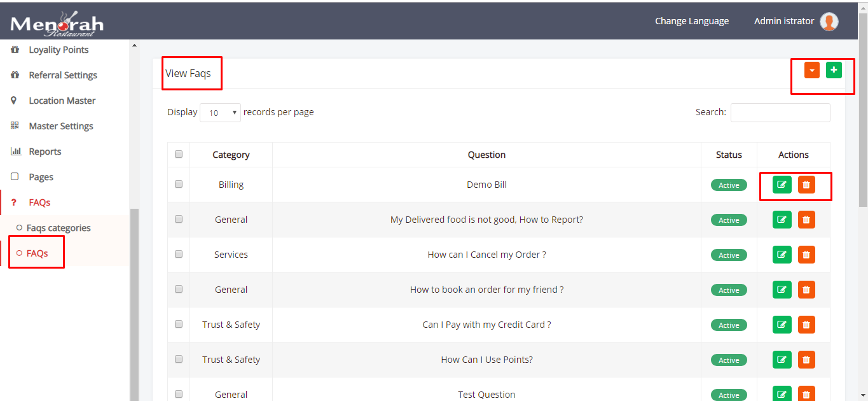This screenshot has height=401, width=868.
Task: Open Faqs categories submenu item
Action: pos(59,228)
